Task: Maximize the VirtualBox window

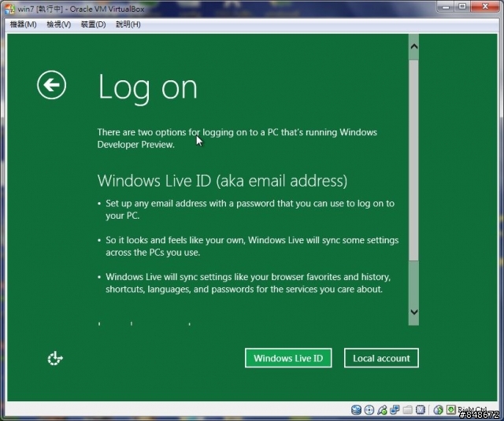Action: [x=462, y=6]
